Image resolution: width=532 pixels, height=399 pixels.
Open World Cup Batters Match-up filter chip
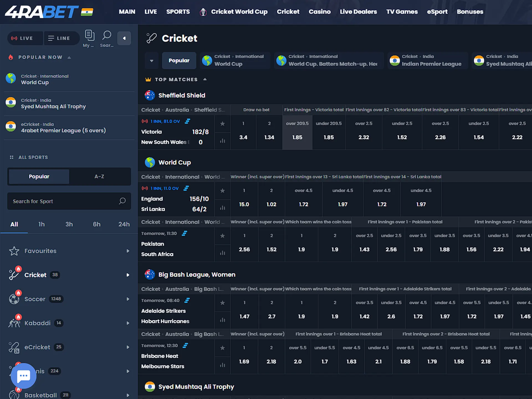[x=329, y=61]
